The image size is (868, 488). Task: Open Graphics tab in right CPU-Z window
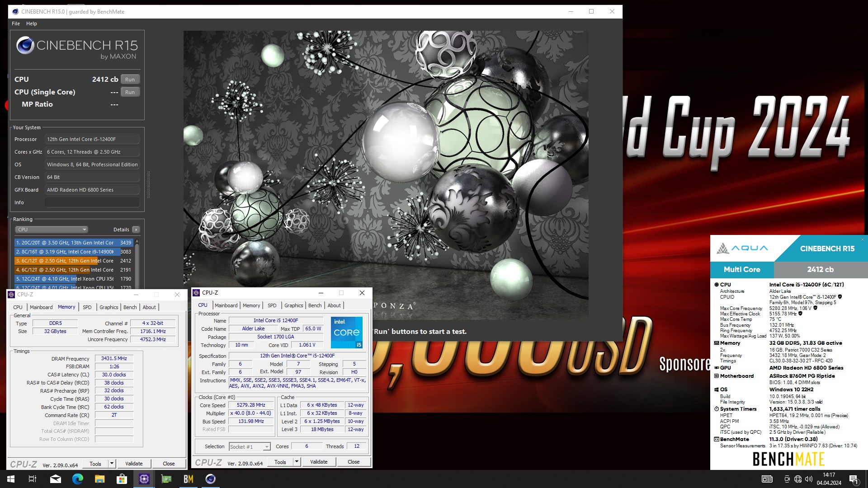pos(294,305)
